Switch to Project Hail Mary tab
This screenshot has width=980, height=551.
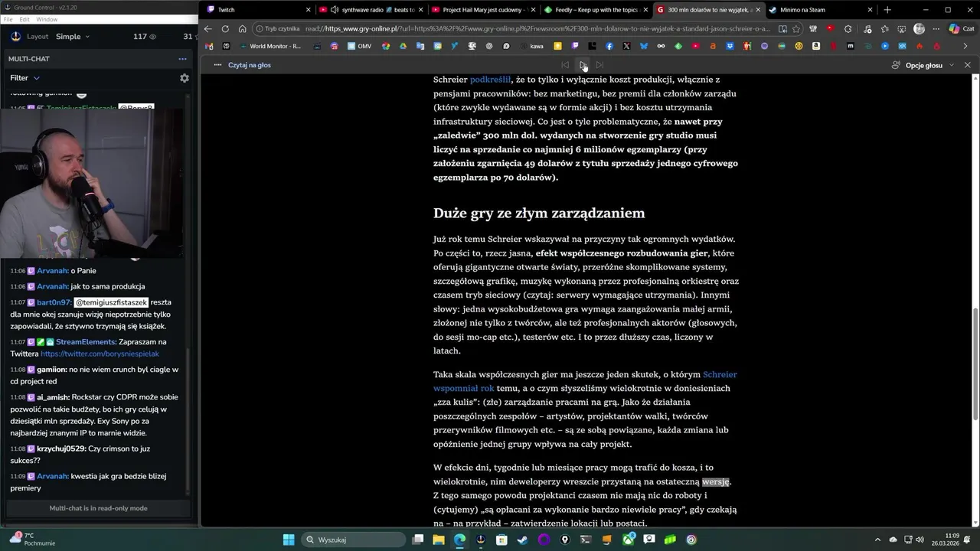(x=482, y=10)
